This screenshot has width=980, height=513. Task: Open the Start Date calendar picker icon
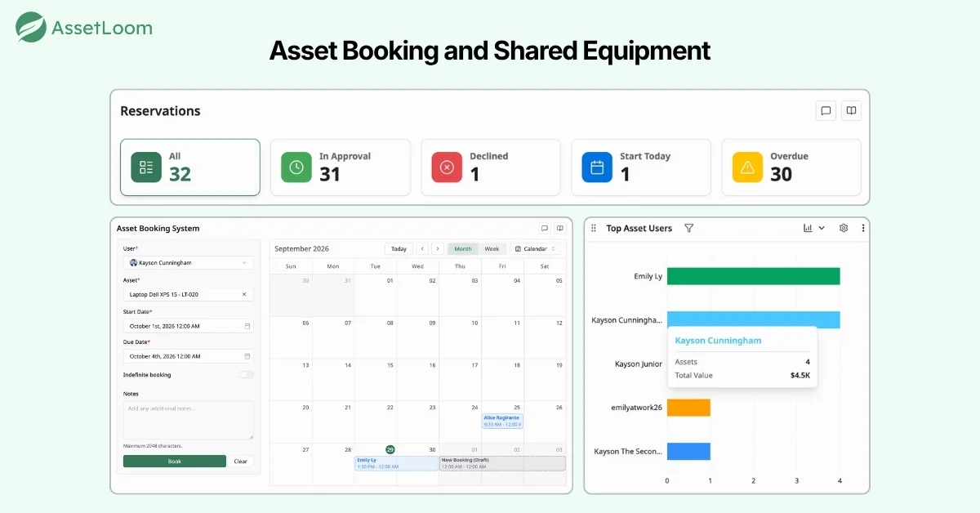coord(247,326)
